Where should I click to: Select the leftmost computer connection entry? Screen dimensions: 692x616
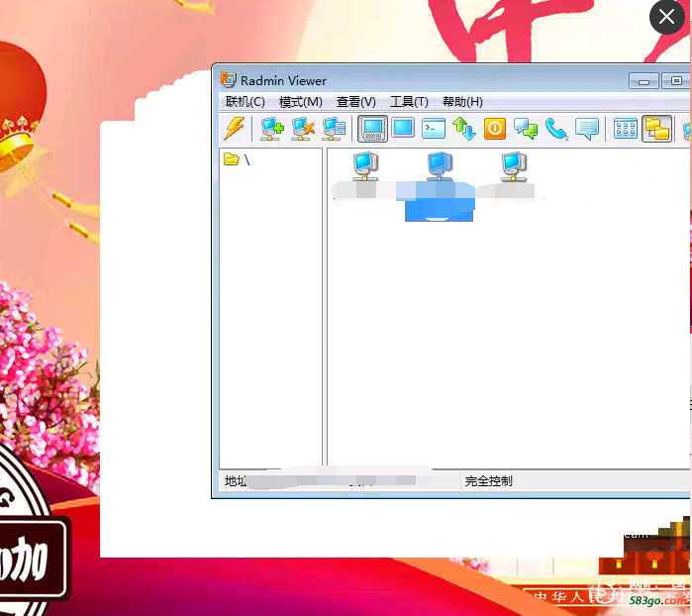click(x=365, y=175)
